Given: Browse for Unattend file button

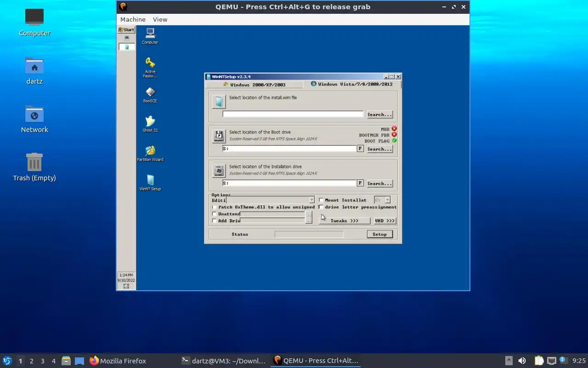Looking at the screenshot, I should pos(309,214).
